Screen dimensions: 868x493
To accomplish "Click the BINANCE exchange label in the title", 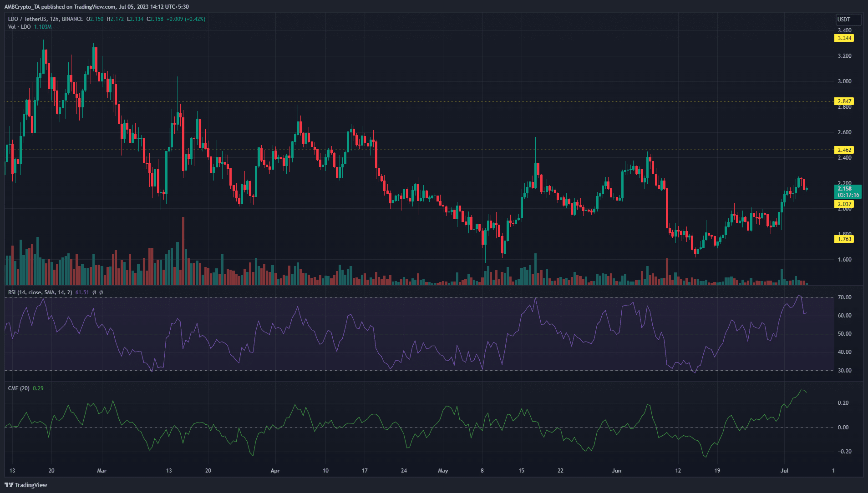I will click(72, 19).
